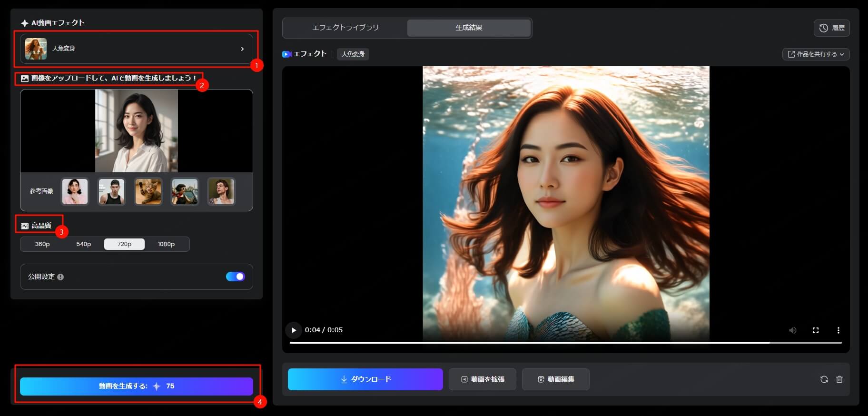This screenshot has height=416, width=868.
Task: Click the mermaid effect thumbnail icon
Action: point(36,49)
